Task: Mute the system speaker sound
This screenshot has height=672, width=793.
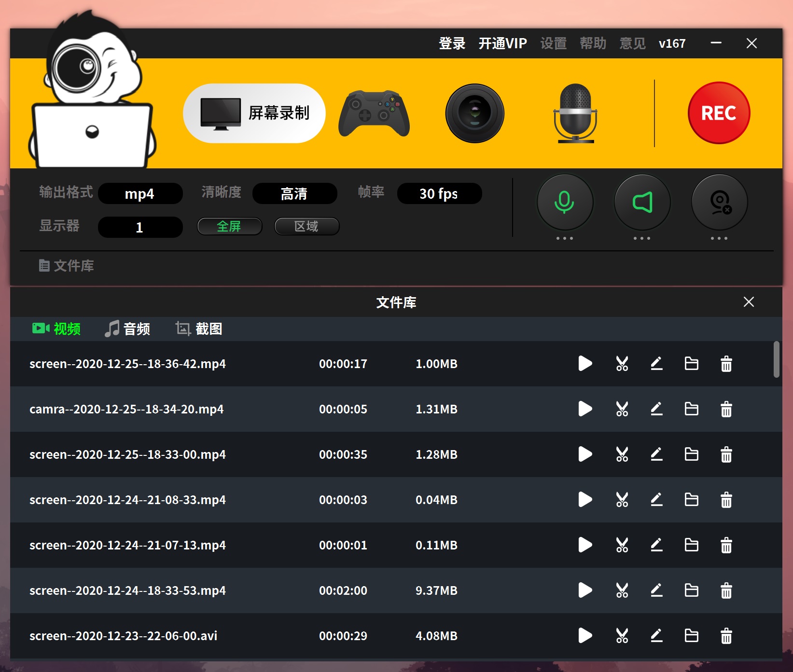Action: 642,202
